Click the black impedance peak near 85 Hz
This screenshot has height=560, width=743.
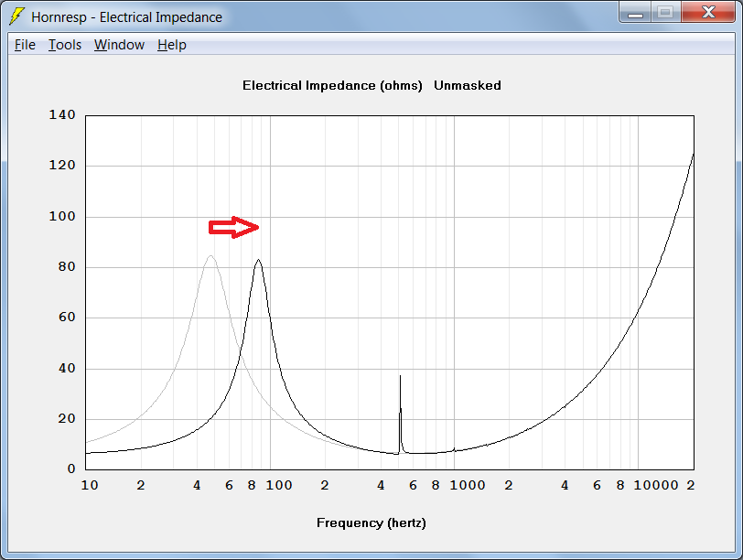pos(258,260)
